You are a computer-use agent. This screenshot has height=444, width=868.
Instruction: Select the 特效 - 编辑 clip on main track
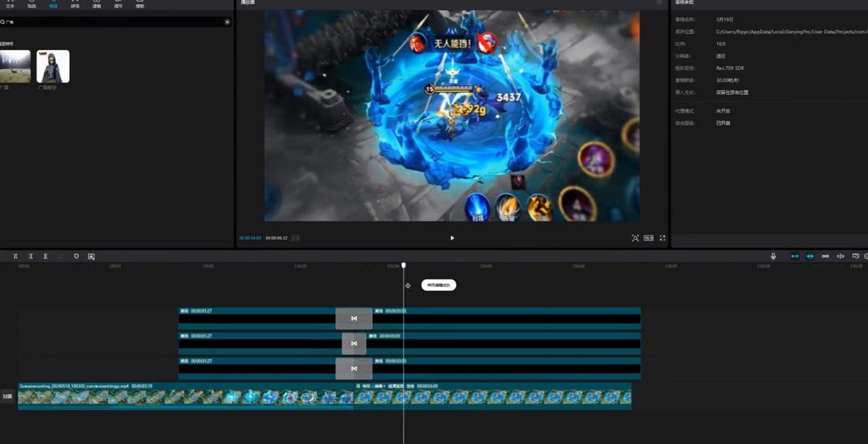coord(493,396)
